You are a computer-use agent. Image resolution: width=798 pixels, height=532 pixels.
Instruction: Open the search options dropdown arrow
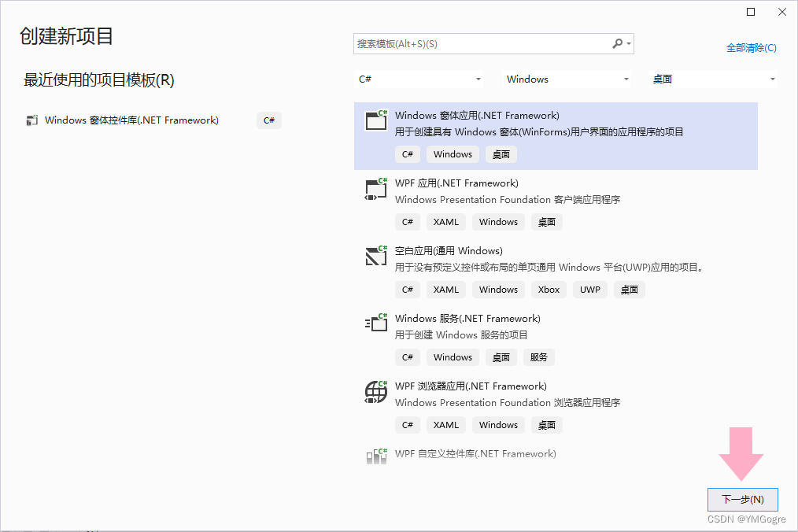[629, 44]
